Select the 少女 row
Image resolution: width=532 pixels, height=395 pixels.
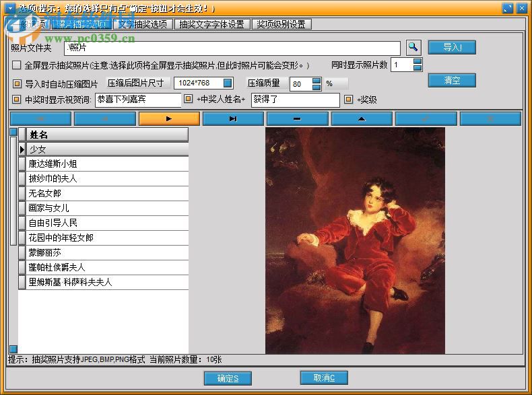point(107,149)
